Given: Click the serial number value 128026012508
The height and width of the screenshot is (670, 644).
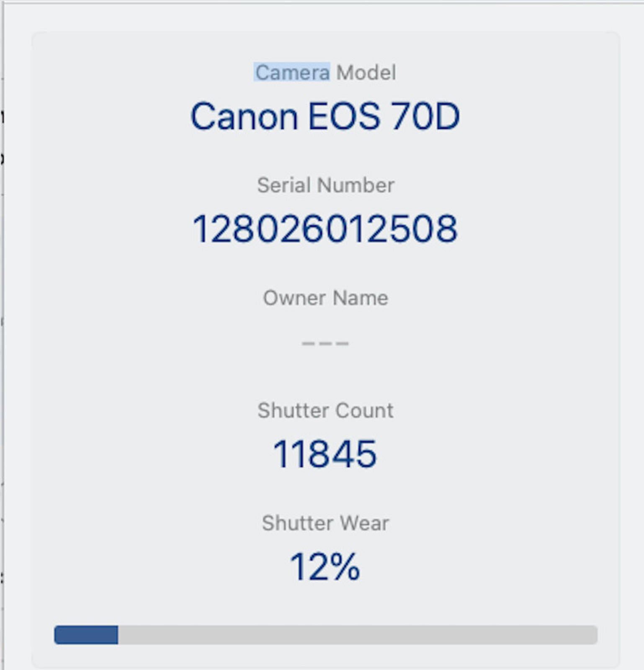Looking at the screenshot, I should pyautogui.click(x=325, y=229).
